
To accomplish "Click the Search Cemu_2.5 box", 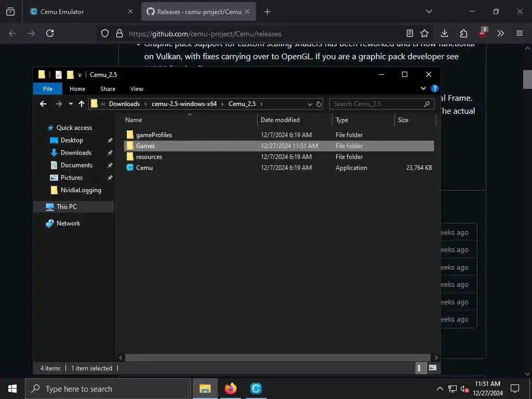I will [381, 104].
